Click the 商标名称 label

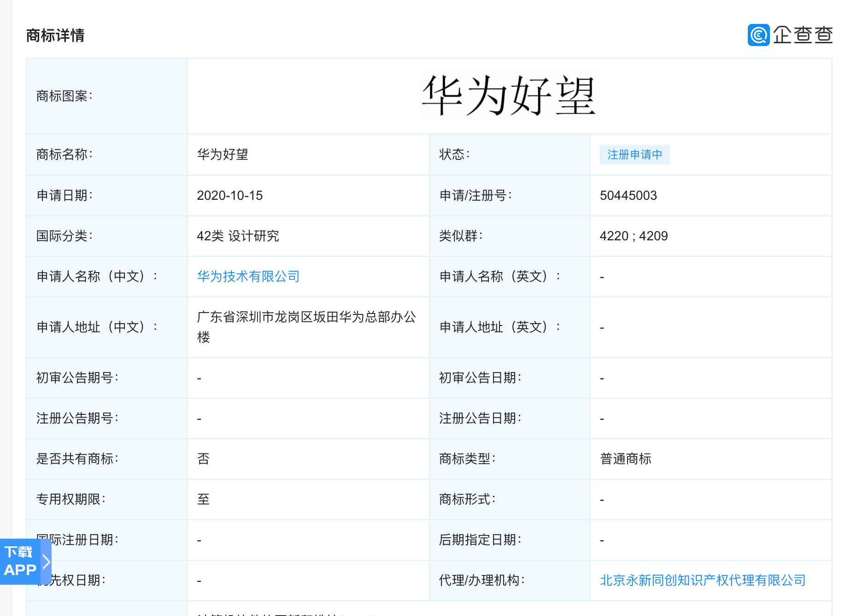coord(65,155)
